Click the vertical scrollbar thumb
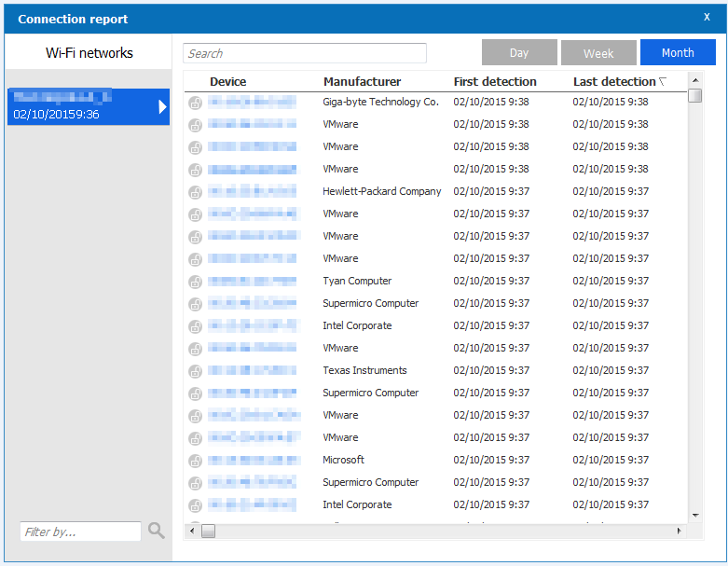 (x=695, y=95)
